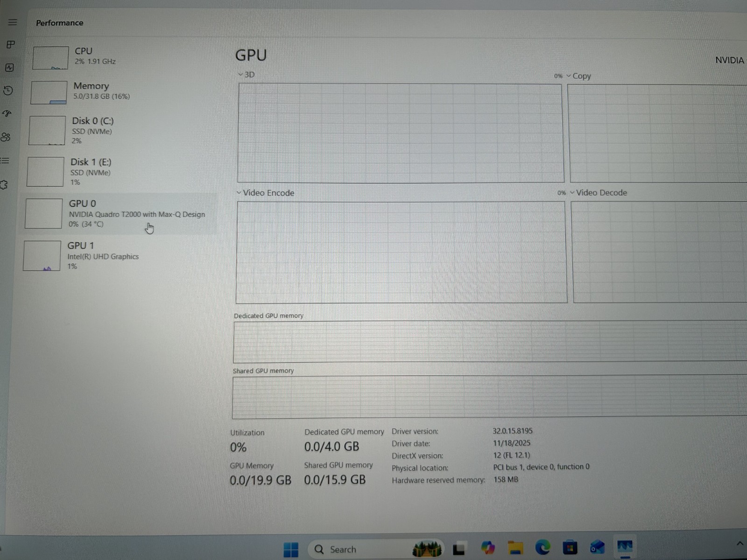Open File Explorer from the taskbar

(515, 547)
